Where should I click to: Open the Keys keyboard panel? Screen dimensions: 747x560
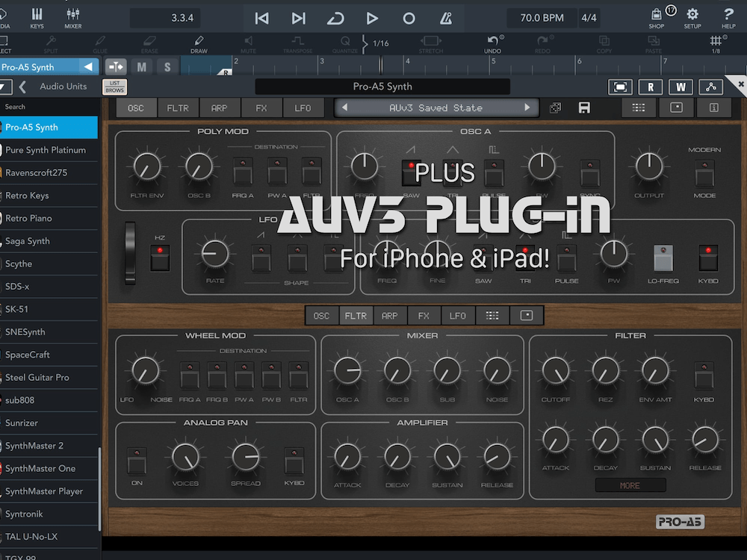click(x=37, y=18)
